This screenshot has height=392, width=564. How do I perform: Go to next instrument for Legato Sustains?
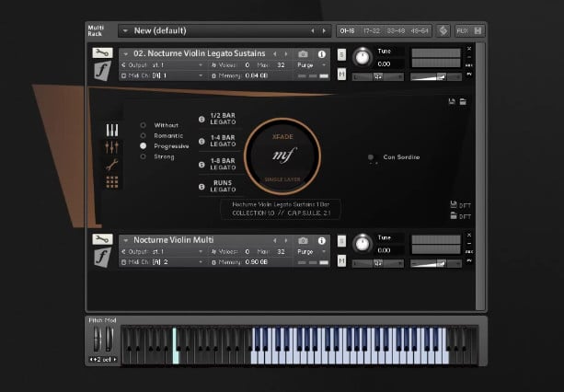pos(286,54)
